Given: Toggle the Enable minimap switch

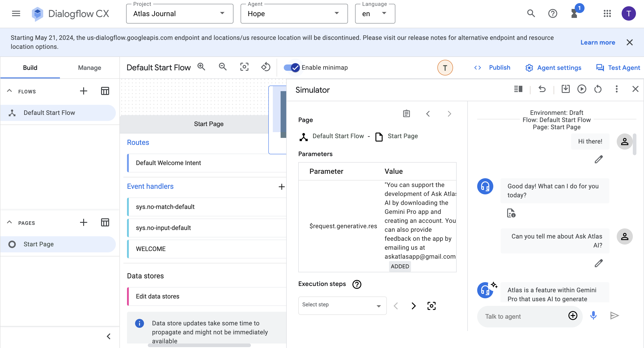Looking at the screenshot, I should [292, 67].
